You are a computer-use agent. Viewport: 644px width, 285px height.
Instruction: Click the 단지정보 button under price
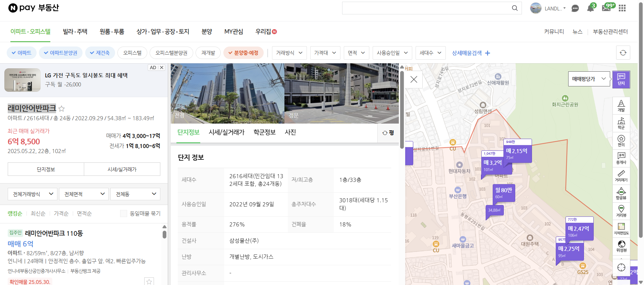(x=46, y=169)
